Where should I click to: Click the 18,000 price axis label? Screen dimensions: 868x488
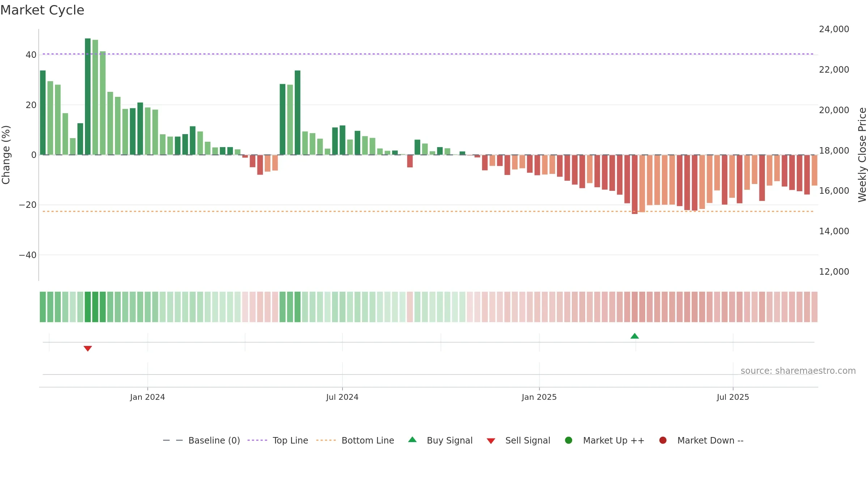[x=834, y=151]
